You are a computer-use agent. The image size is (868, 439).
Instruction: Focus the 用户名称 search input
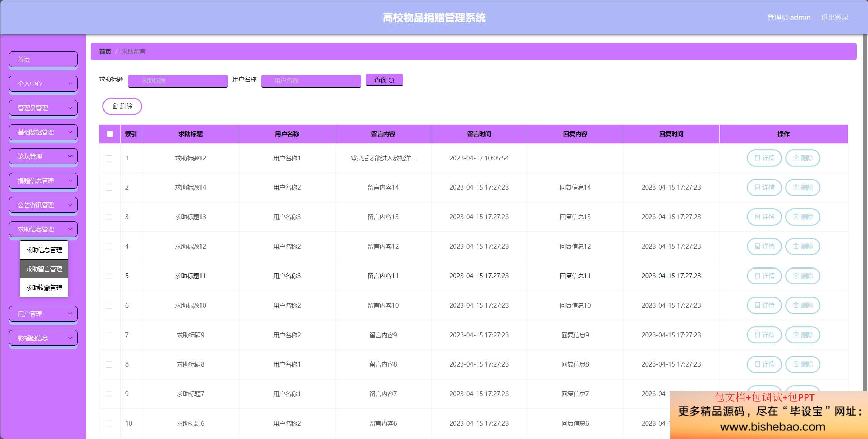coord(311,81)
